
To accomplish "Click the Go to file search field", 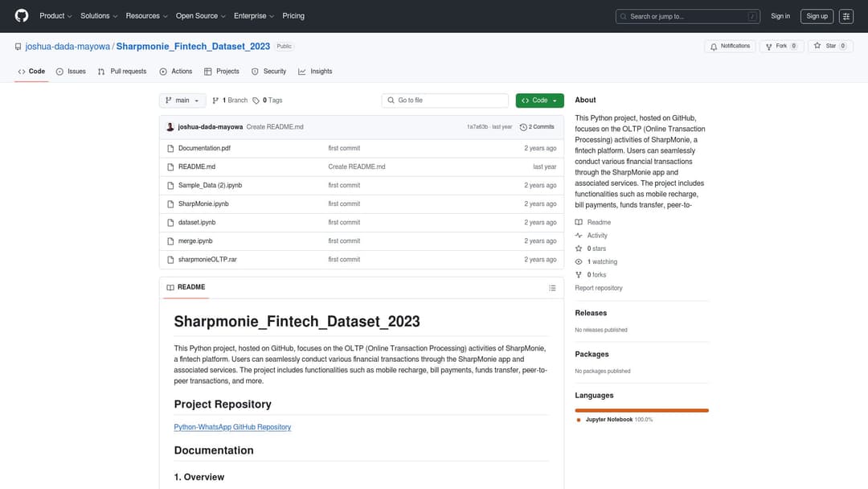I will pyautogui.click(x=445, y=101).
